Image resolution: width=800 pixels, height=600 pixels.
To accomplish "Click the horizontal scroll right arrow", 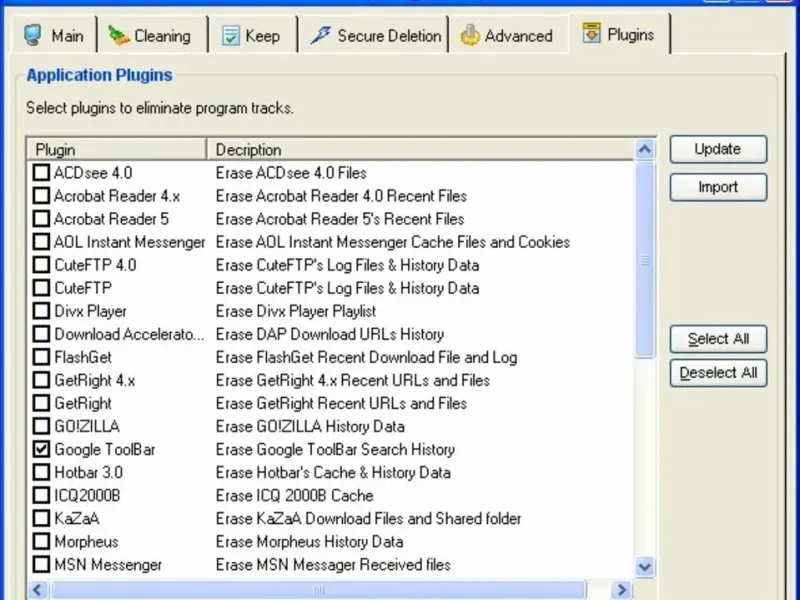I will (621, 590).
